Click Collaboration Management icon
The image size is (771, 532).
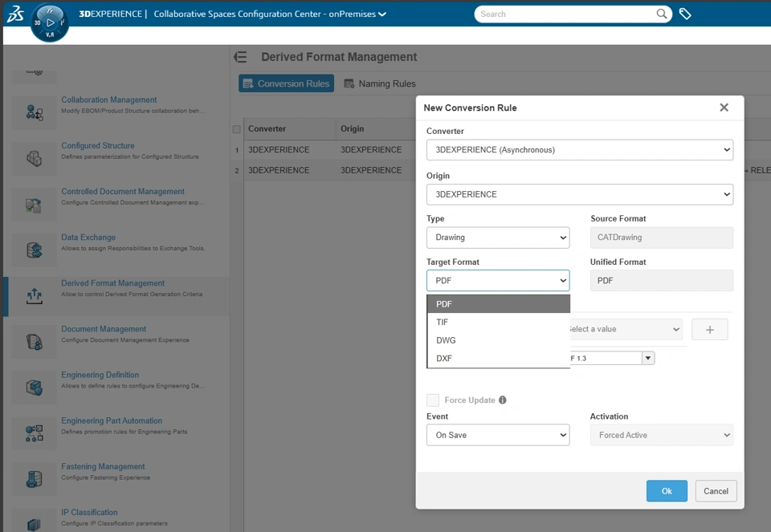pos(34,112)
